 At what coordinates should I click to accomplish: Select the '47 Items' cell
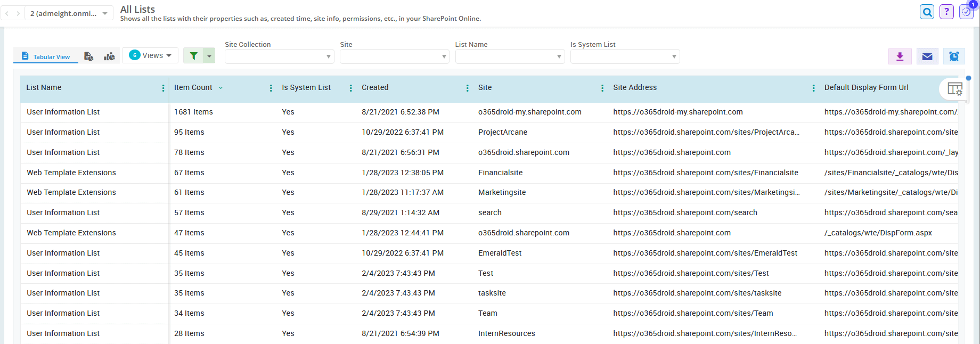point(189,233)
